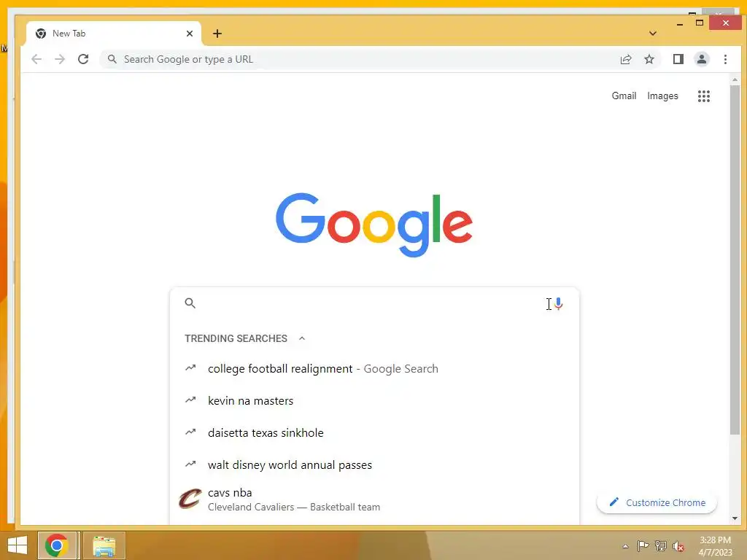Click the magnifier in the Google search box
This screenshot has height=560, width=747.
(190, 303)
